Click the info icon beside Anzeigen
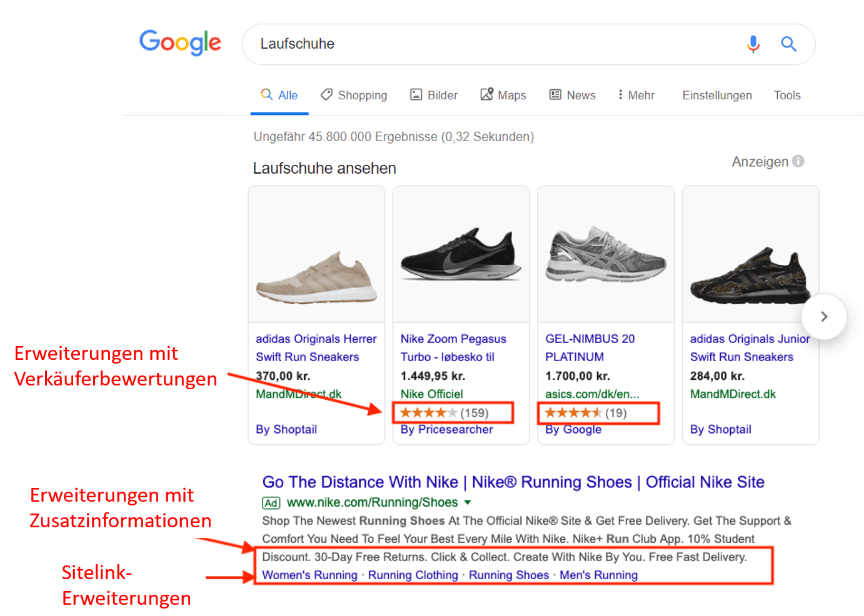This screenshot has height=616, width=864. click(798, 161)
